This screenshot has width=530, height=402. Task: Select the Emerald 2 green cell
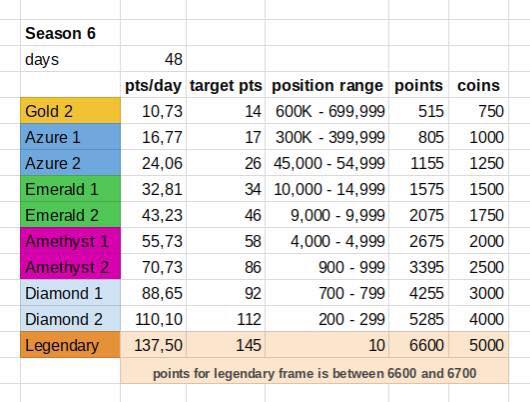coord(70,215)
